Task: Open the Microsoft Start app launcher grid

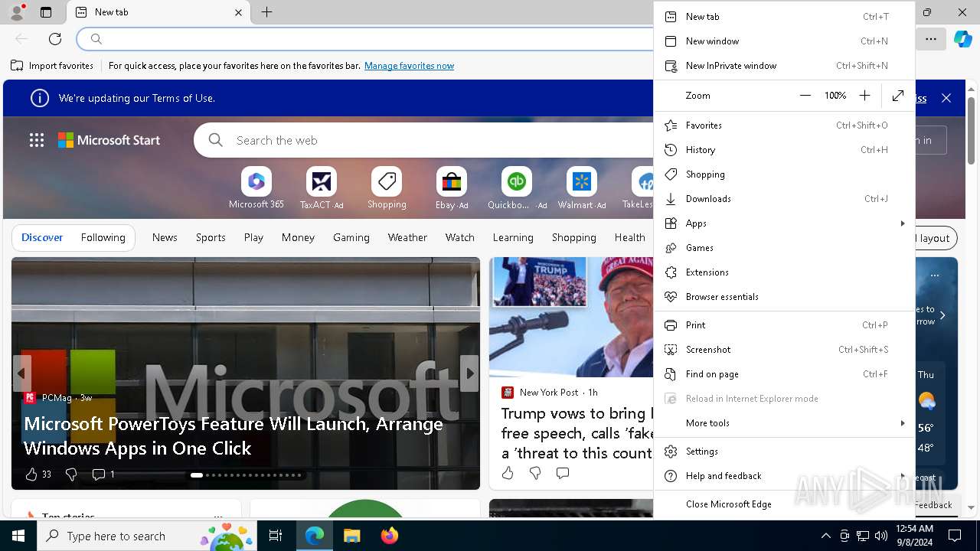Action: click(37, 140)
